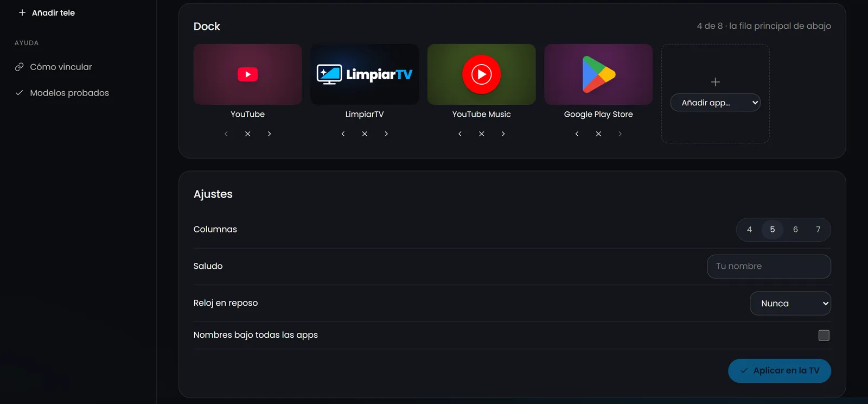
Task: Open 'Cómo vincular' help link
Action: 53,67
